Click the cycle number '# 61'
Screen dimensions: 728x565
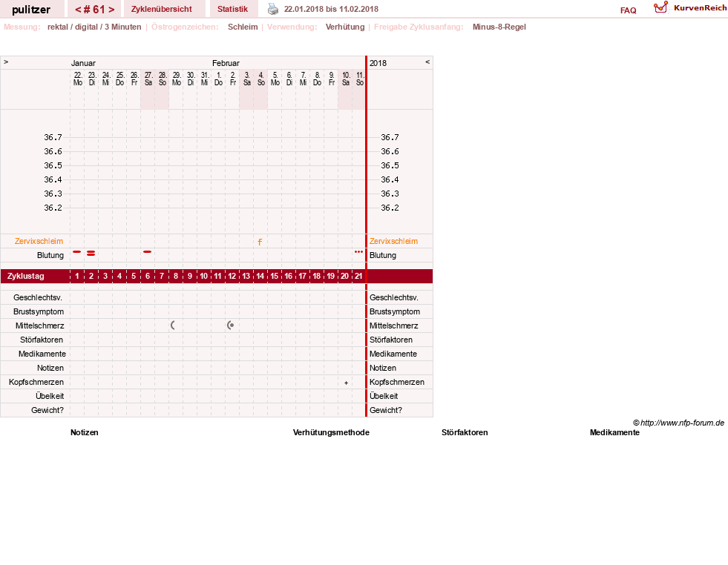coord(95,10)
